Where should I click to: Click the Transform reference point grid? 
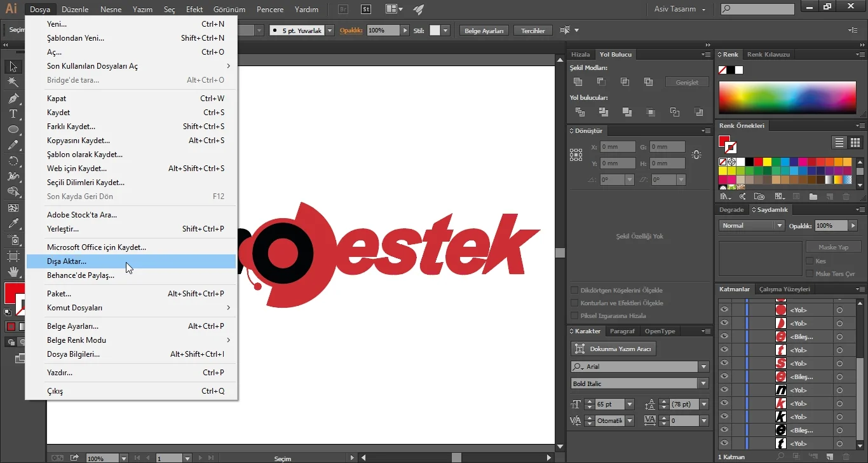576,155
